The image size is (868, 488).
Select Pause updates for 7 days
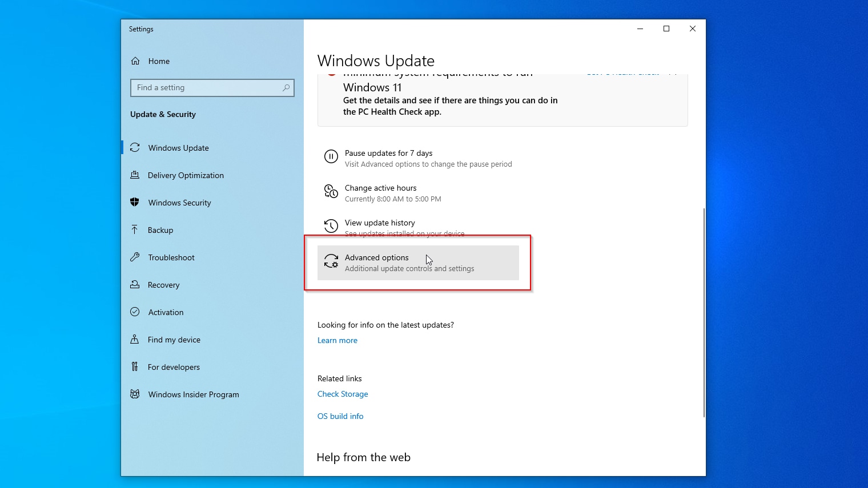click(x=388, y=153)
